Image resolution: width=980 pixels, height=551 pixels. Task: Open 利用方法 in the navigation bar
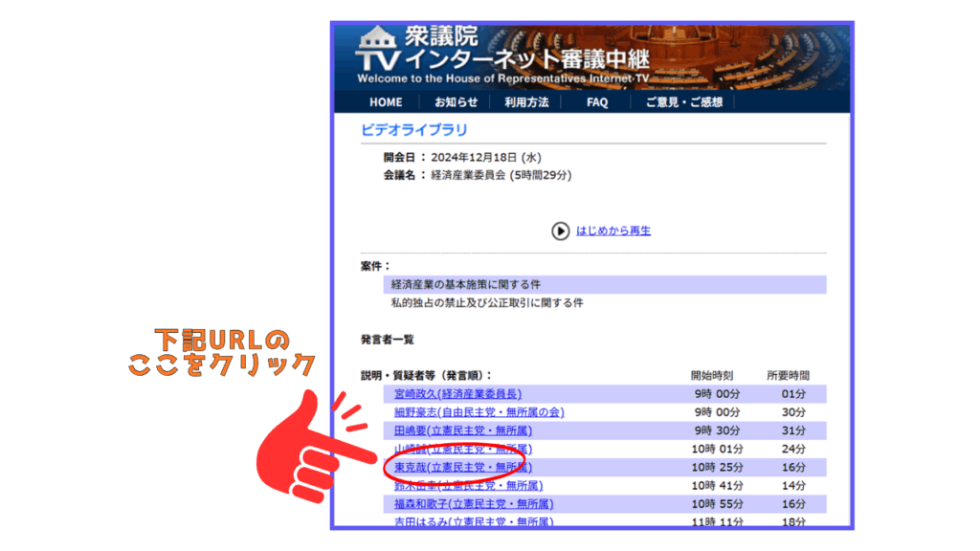point(526,101)
